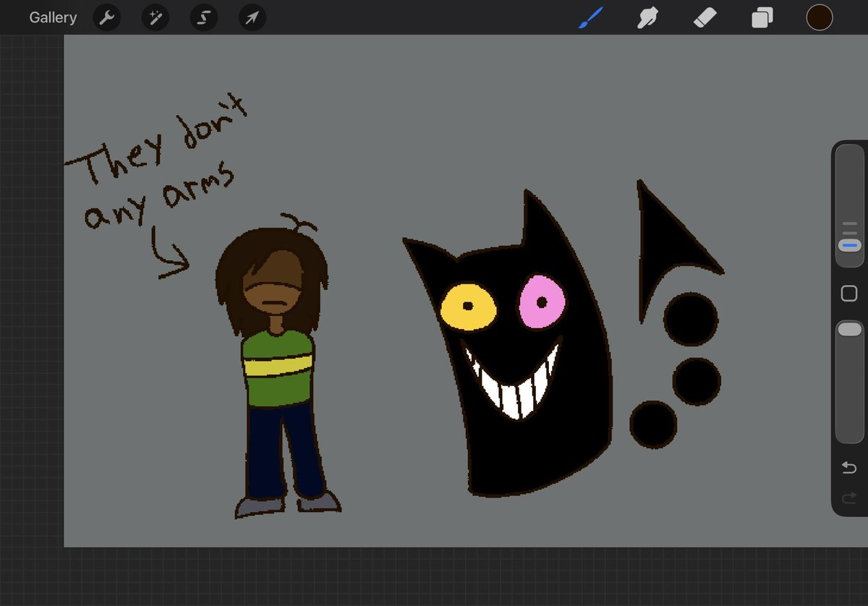Open the Actions wrench menu

click(x=107, y=18)
